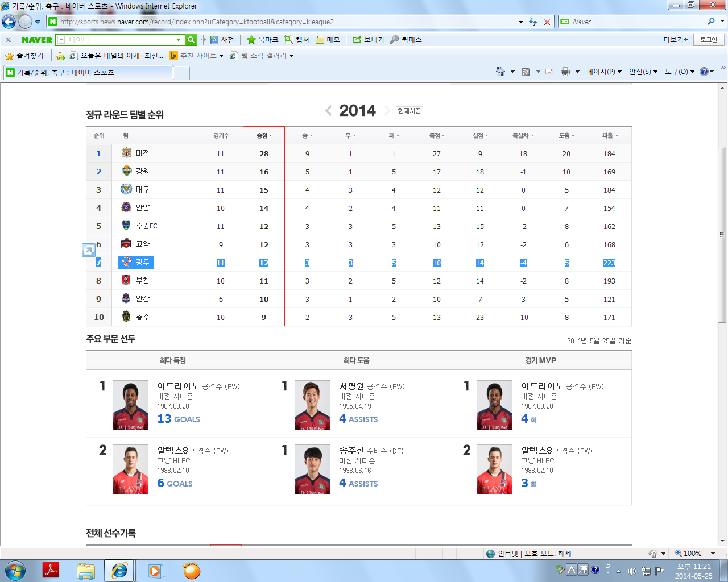Toggle sort order on the 파울 column
This screenshot has height=582, width=728.
pos(609,135)
